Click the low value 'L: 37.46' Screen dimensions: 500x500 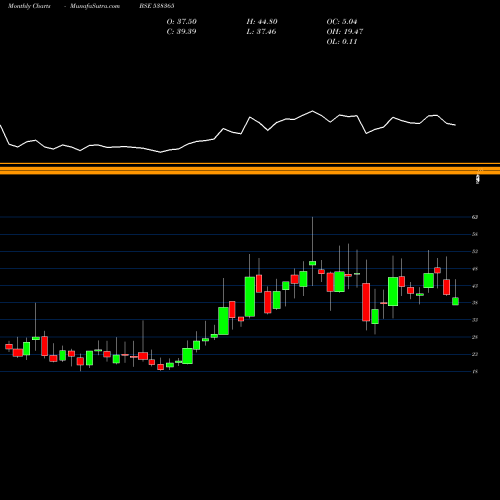[261, 32]
